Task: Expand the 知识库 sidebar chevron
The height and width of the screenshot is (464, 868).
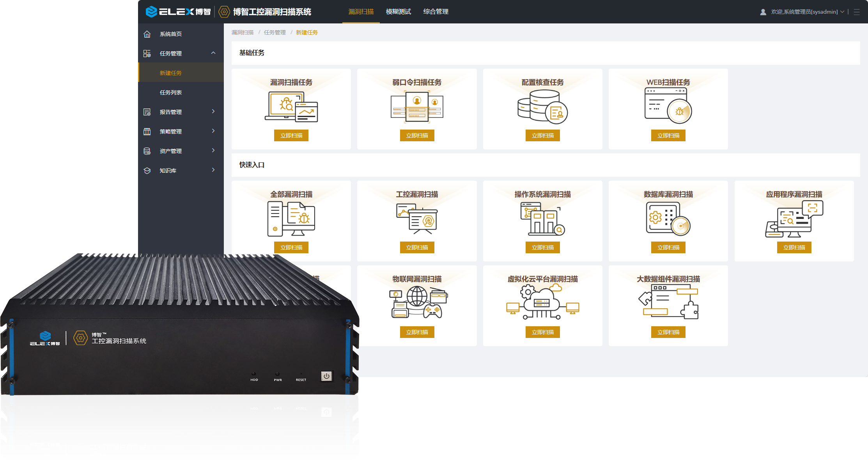Action: click(x=213, y=170)
